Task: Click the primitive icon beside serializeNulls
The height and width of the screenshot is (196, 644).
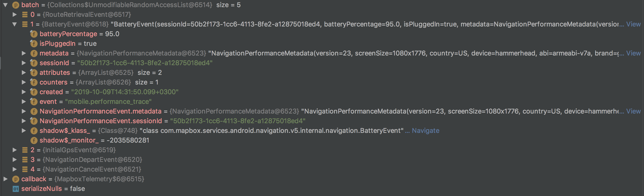Action: [15, 189]
